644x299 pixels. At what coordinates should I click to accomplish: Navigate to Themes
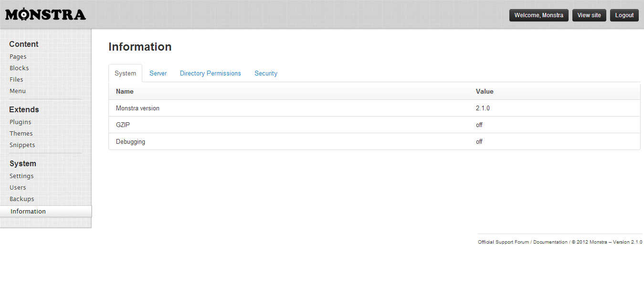click(21, 134)
